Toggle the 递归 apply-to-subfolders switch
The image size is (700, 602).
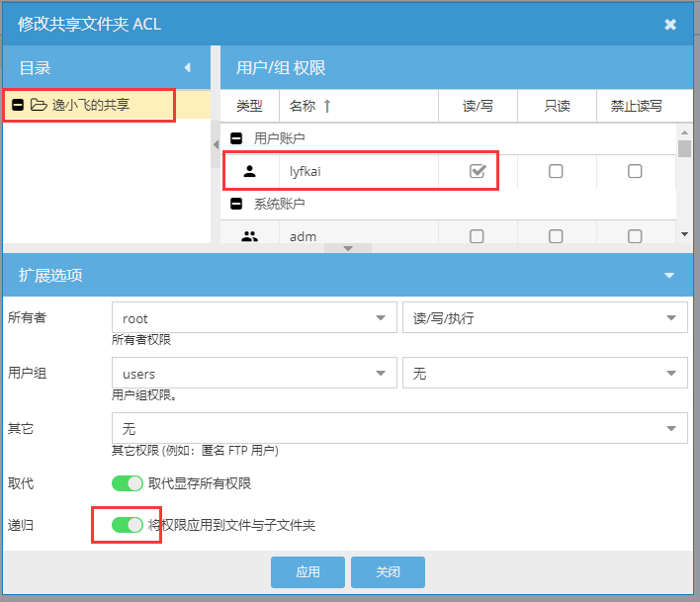[128, 524]
